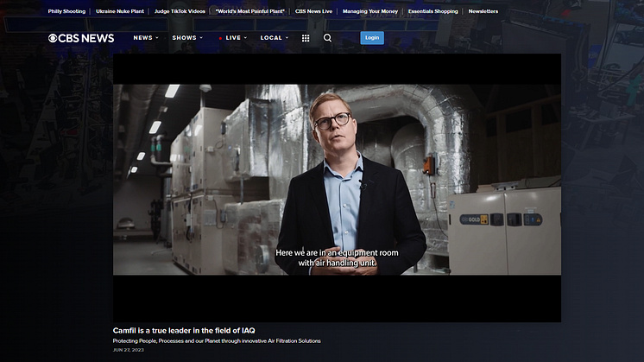The image size is (644, 362).
Task: Click the search magnifier icon
Action: pos(327,38)
